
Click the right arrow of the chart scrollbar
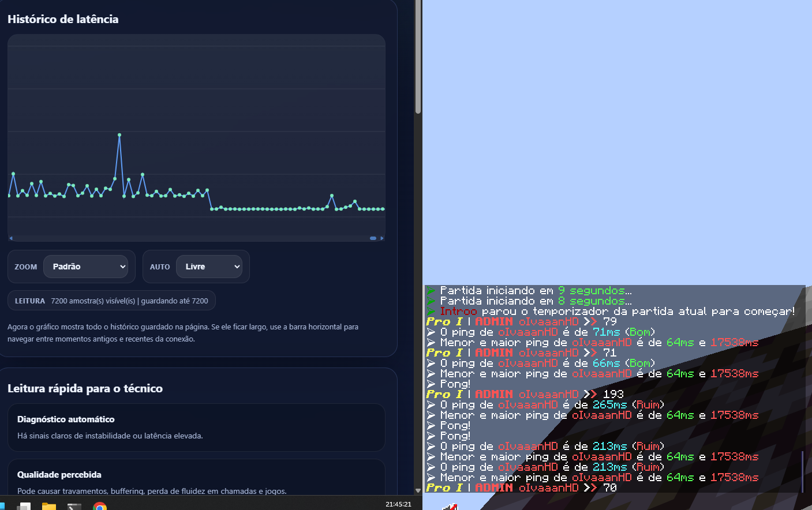point(381,237)
